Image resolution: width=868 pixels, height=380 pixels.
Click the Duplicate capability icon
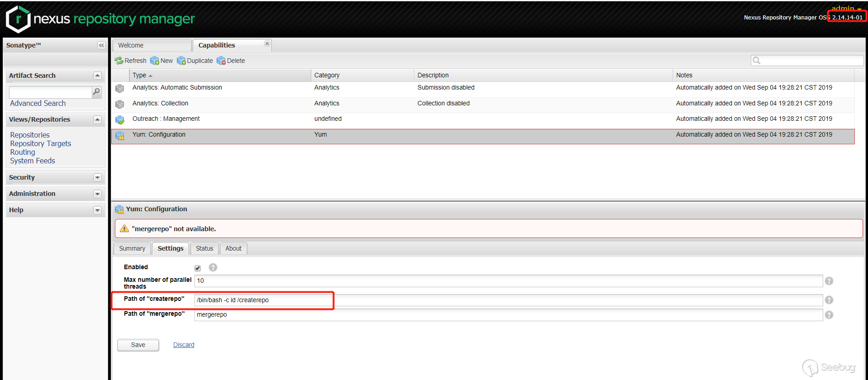181,61
